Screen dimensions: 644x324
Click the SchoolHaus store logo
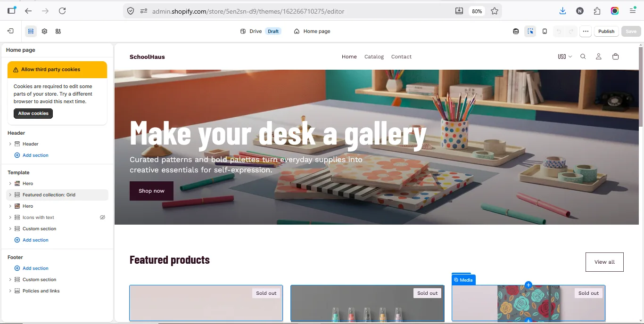click(x=147, y=57)
